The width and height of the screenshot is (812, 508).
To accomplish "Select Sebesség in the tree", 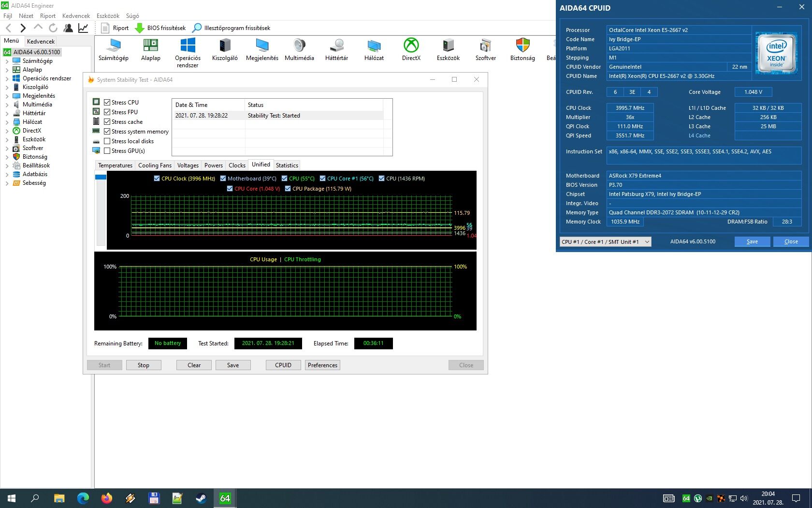I will tap(34, 183).
